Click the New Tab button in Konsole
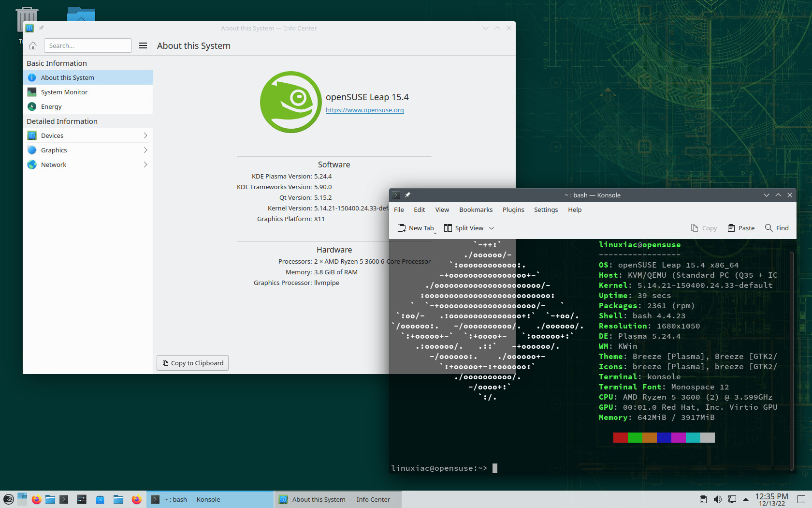 tap(416, 228)
